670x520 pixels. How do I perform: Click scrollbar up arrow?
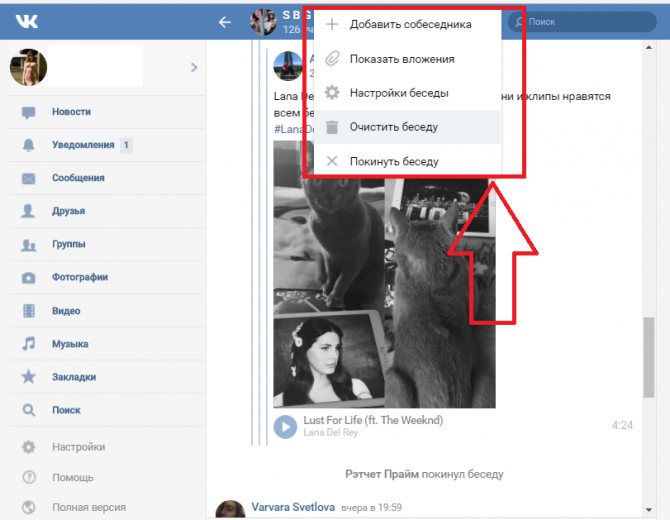click(649, 47)
